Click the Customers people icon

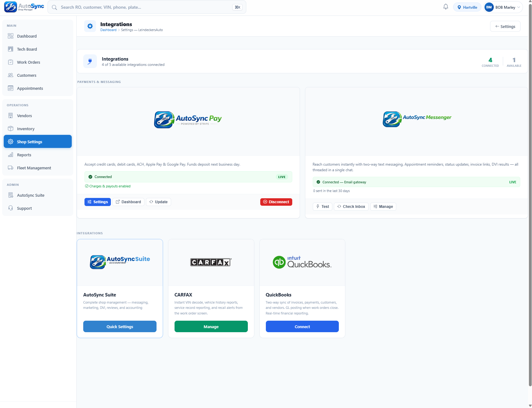point(11,75)
